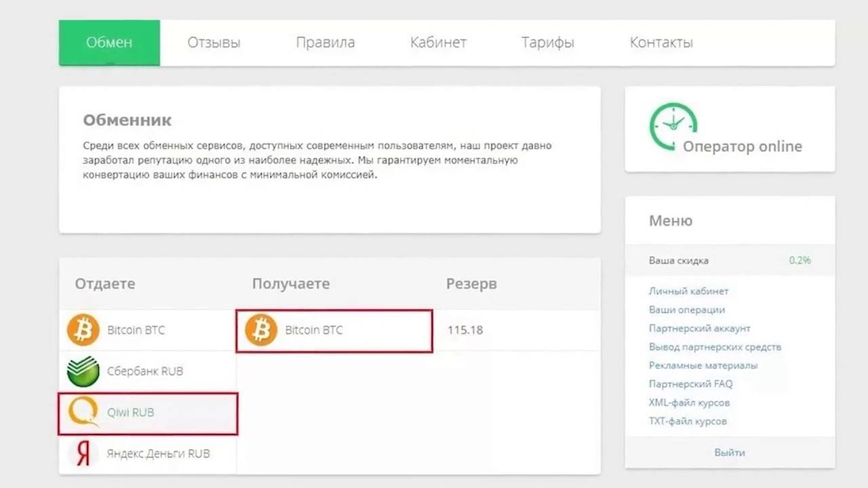
Task: Click the Обменник heading
Action: click(x=127, y=121)
